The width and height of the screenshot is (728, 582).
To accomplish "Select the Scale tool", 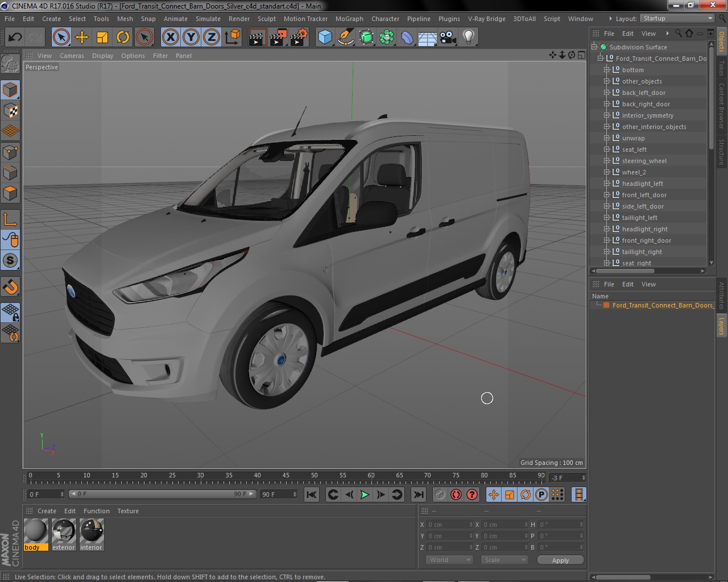I will tap(102, 38).
